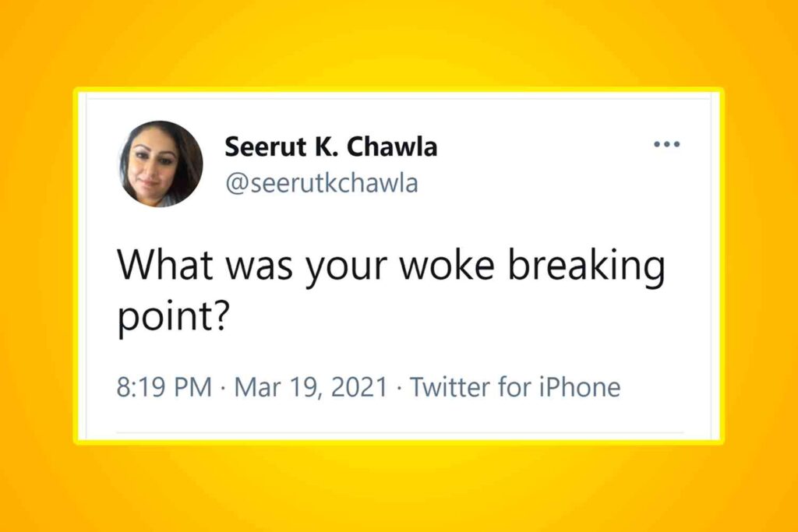Click the divider line below the timestamp
Screen dimensions: 798x532
399,432
